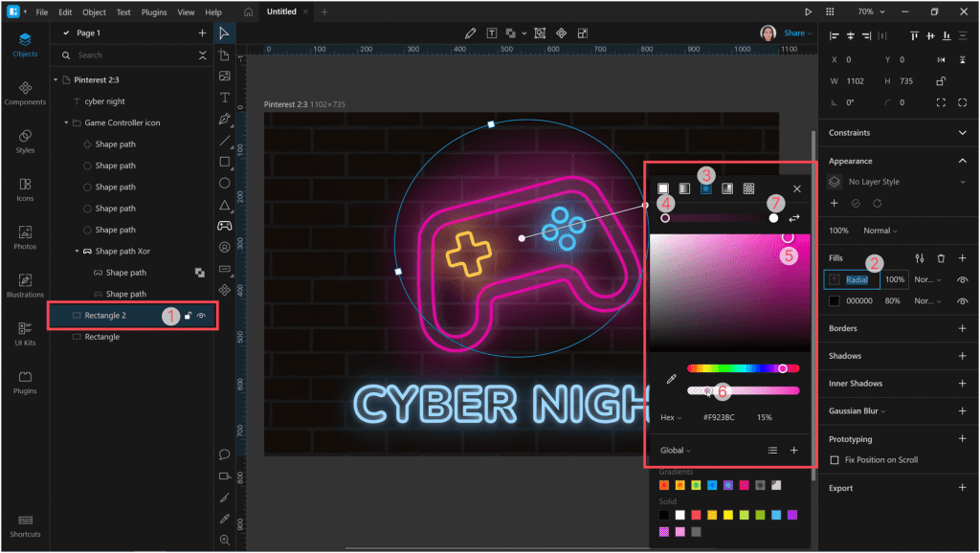980x553 pixels.
Task: Open the game controller icon tool
Action: [x=224, y=226]
